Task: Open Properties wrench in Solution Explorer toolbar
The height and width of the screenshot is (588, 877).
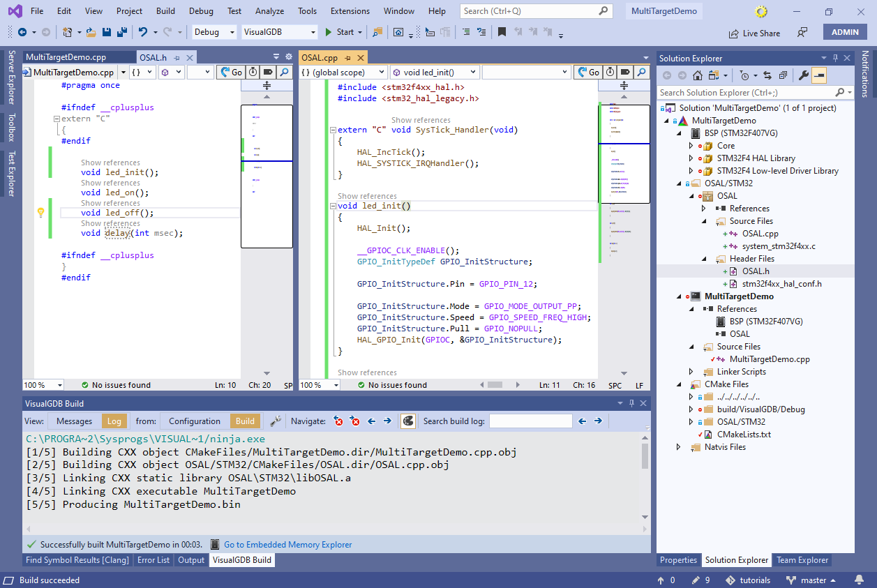Action: 804,75
